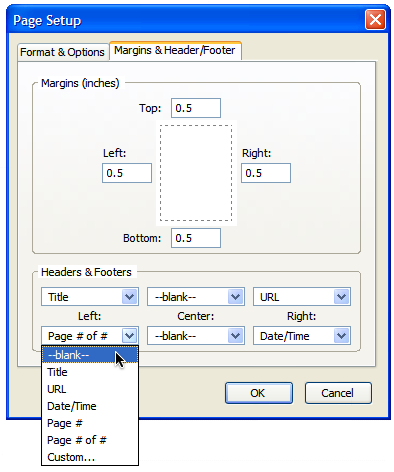Viewport: 394px width, 472px height.
Task: Choose URL in the open list
Action: [90, 389]
